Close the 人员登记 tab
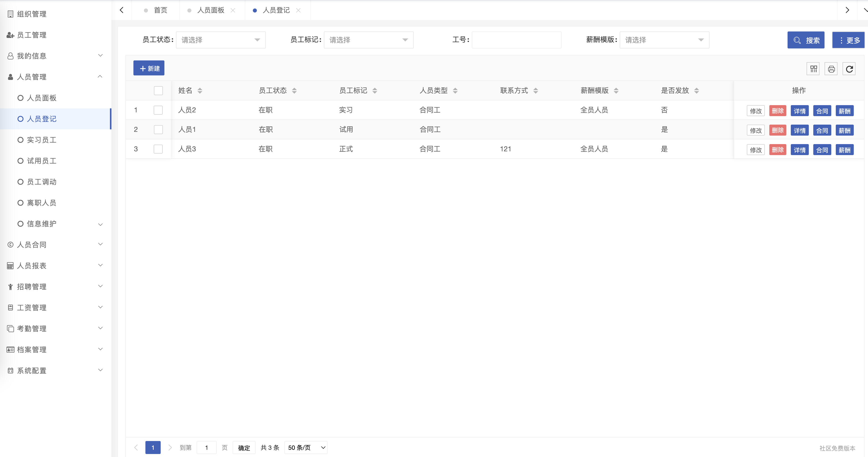 click(x=298, y=10)
